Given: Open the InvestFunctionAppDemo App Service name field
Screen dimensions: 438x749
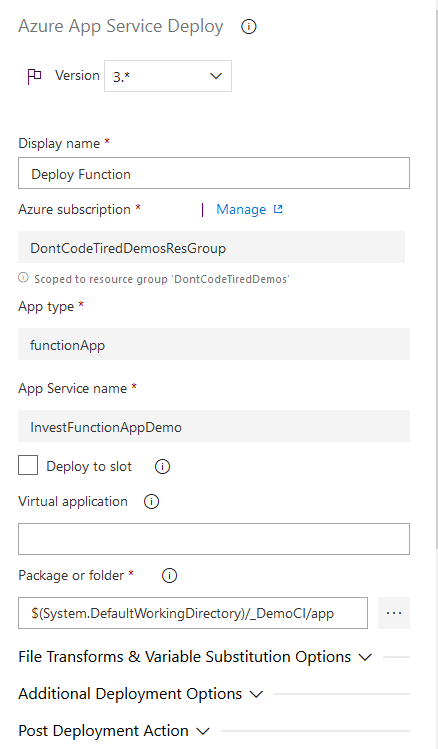Looking at the screenshot, I should 214,426.
